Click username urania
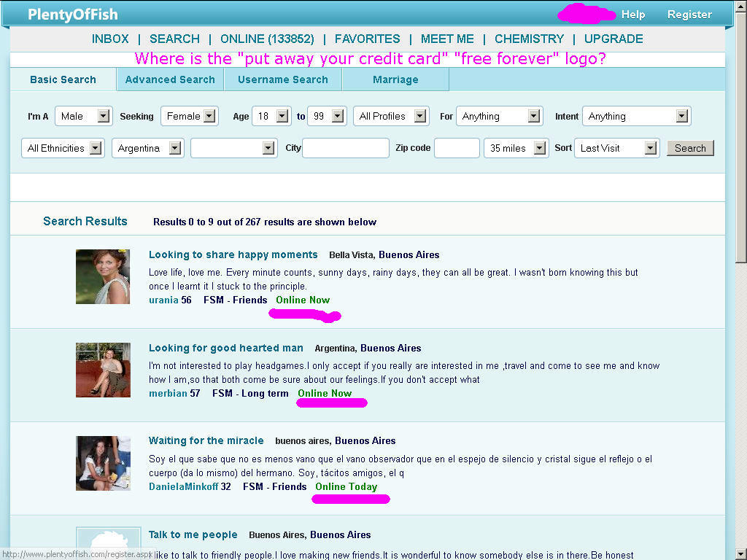The height and width of the screenshot is (560, 747). click(163, 300)
